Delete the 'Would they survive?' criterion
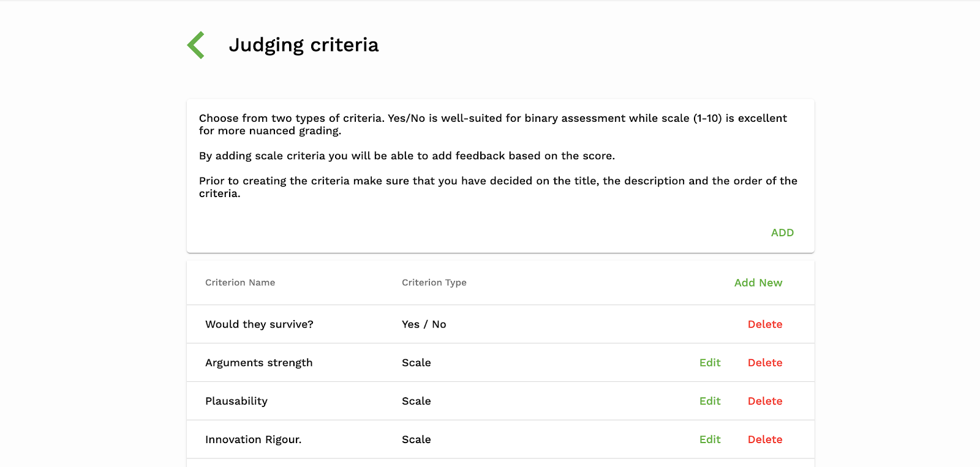This screenshot has height=467, width=980. pyautogui.click(x=764, y=324)
